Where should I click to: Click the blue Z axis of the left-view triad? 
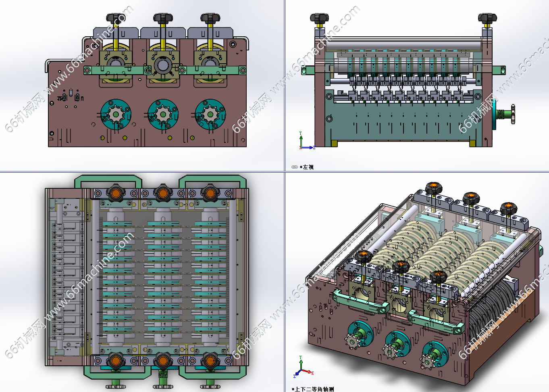(x=309, y=148)
